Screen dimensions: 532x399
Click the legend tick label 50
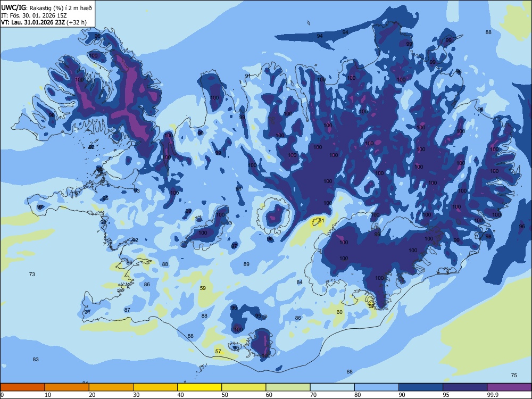click(x=225, y=395)
